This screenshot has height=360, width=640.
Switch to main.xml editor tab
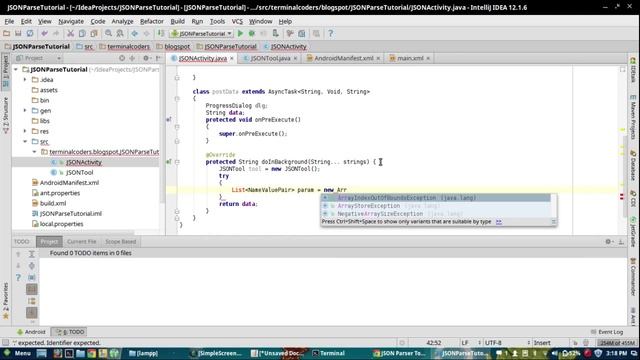pyautogui.click(x=410, y=58)
